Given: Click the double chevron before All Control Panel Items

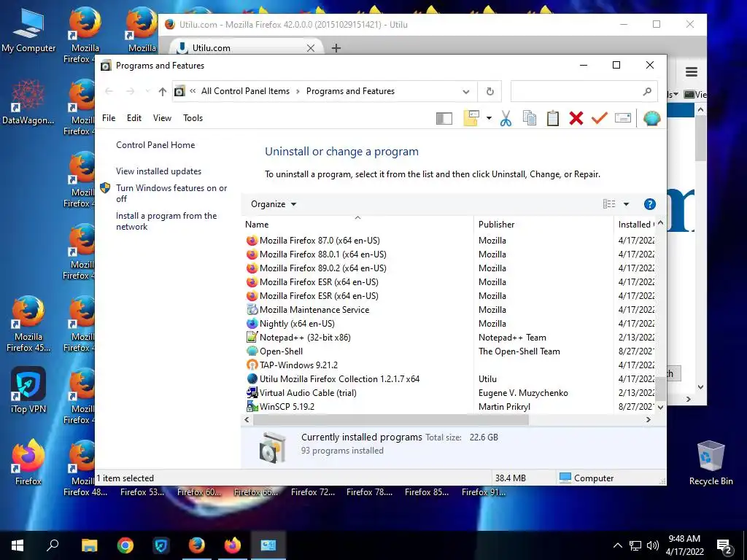Looking at the screenshot, I should (x=193, y=91).
